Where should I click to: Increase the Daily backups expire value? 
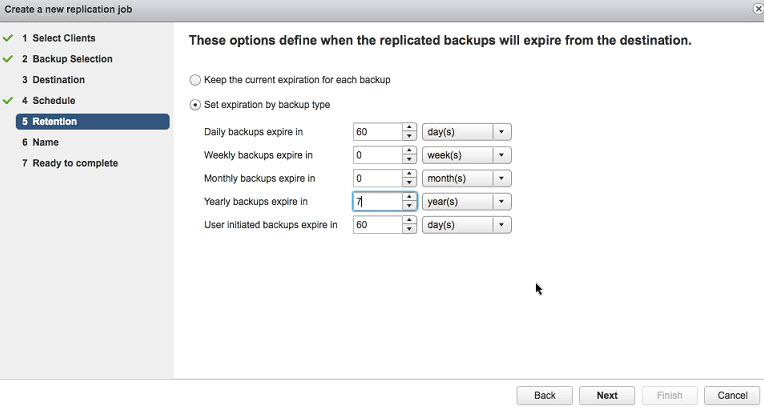pyautogui.click(x=409, y=128)
